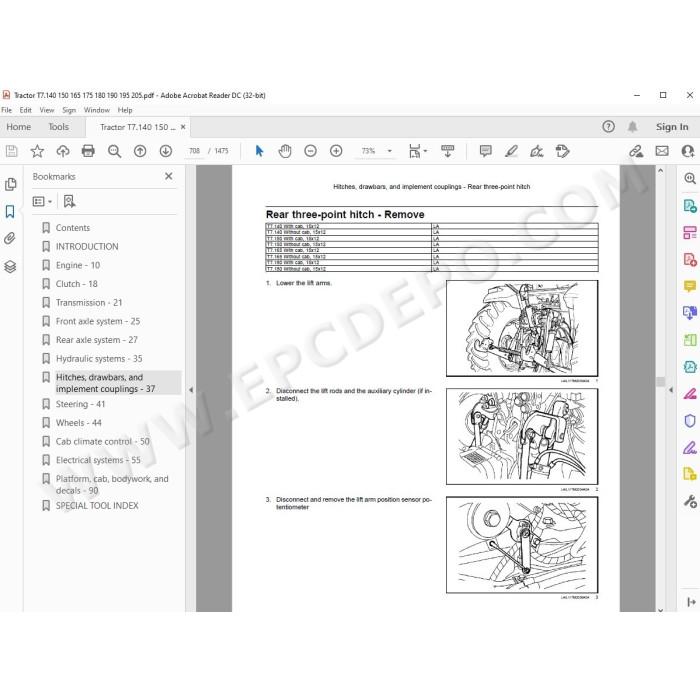Collapse the right tools pane arrow
Screen dimensions: 700x700
[x=671, y=390]
